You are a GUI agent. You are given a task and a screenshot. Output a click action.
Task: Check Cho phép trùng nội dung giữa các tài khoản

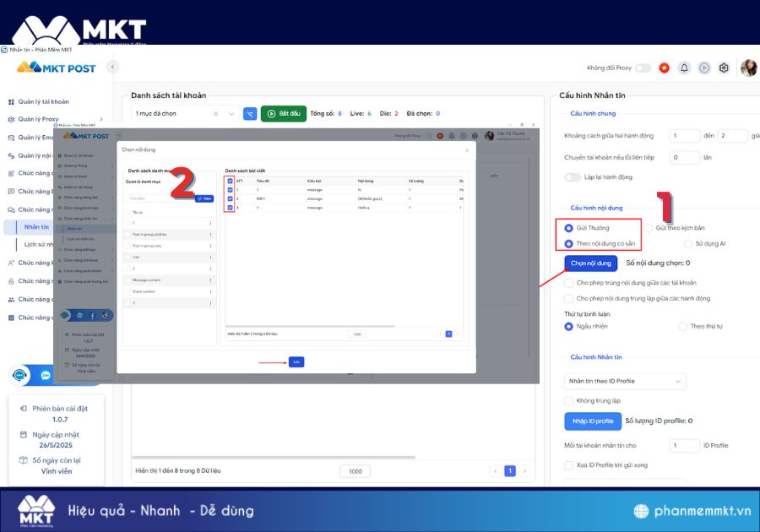(x=569, y=283)
